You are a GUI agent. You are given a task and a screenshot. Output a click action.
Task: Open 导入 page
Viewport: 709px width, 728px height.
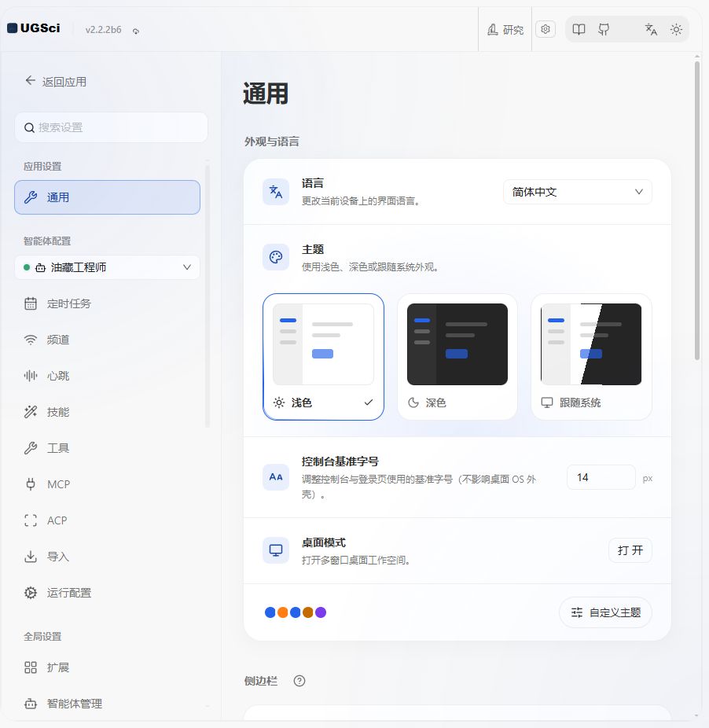pyautogui.click(x=107, y=557)
